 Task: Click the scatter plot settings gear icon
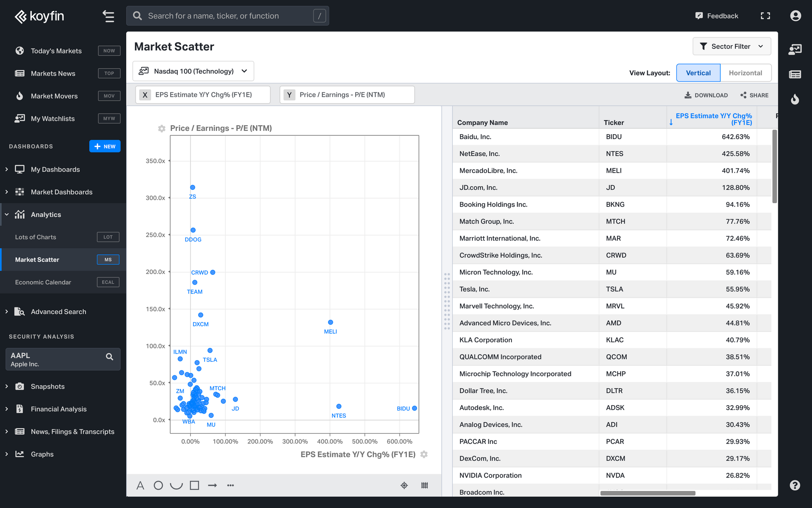161,128
